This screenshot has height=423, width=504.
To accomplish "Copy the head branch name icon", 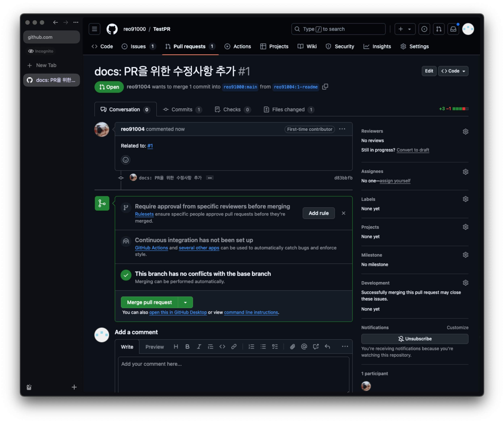I will click(x=325, y=87).
